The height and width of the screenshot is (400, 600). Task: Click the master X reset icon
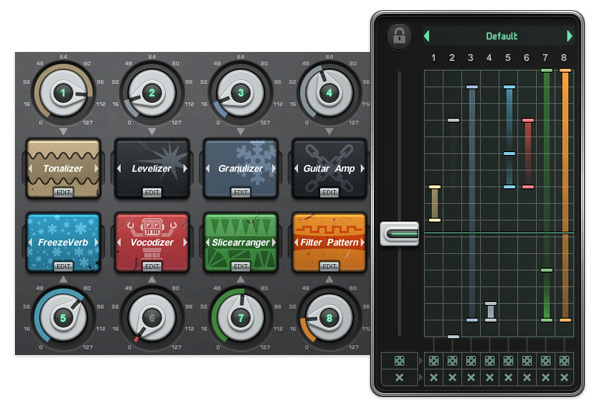point(399,377)
